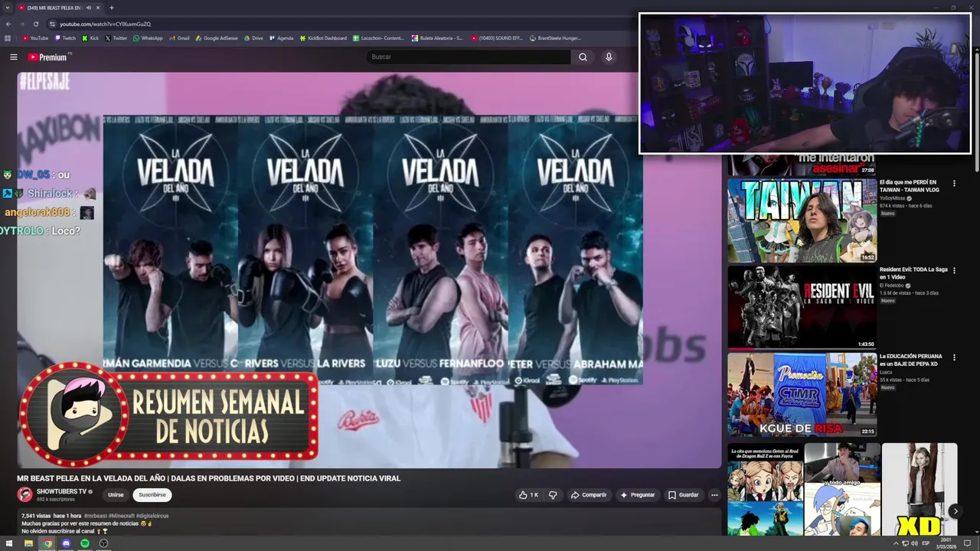980x551 pixels.
Task: Go back with the browser back arrow
Action: click(8, 24)
